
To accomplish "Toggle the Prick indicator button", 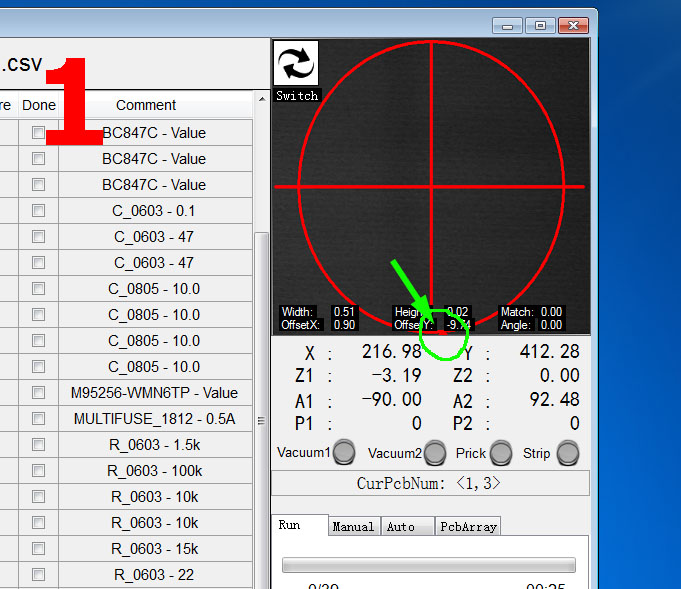I will [x=501, y=453].
